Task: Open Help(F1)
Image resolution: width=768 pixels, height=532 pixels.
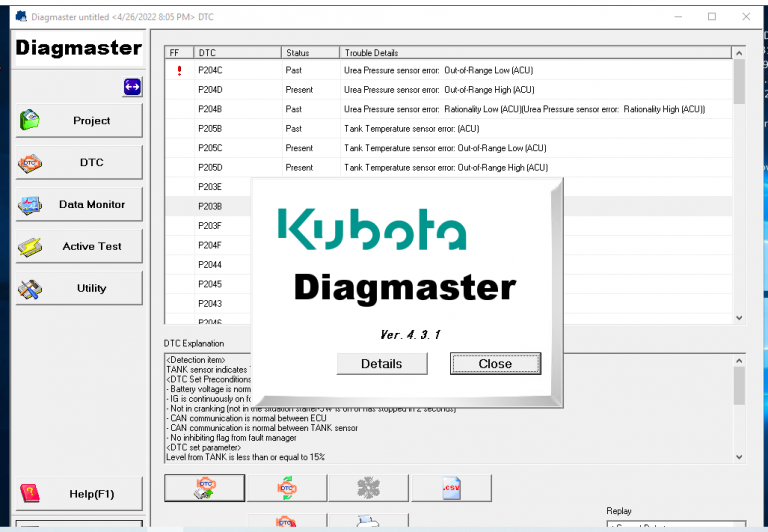Action: [x=79, y=494]
